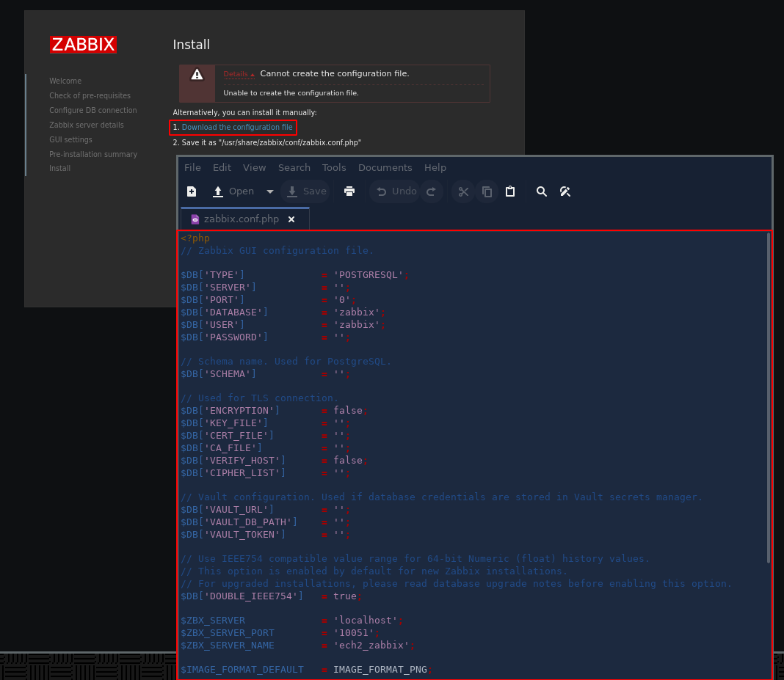Viewport: 784px width, 680px height.
Task: Select Check of pre-requisites step
Action: [x=90, y=95]
